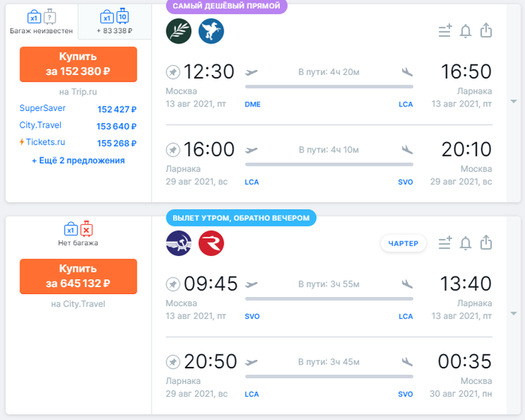Select the 'Багаж неизвестен' baggage tab
The width and height of the screenshot is (525, 420).
[x=41, y=22]
